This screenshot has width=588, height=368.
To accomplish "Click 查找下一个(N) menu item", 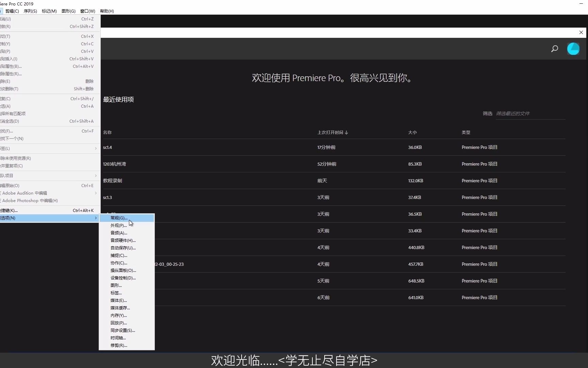I will tap(49, 138).
